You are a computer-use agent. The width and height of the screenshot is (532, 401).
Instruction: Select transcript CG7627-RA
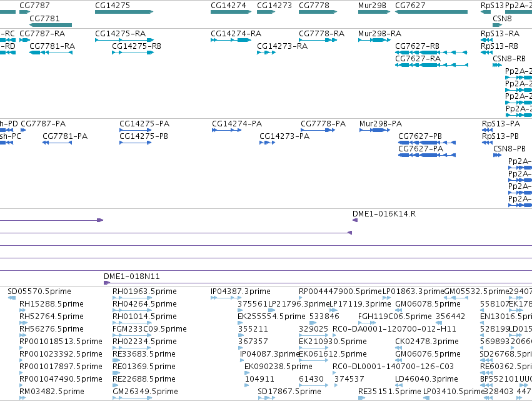[x=418, y=59]
